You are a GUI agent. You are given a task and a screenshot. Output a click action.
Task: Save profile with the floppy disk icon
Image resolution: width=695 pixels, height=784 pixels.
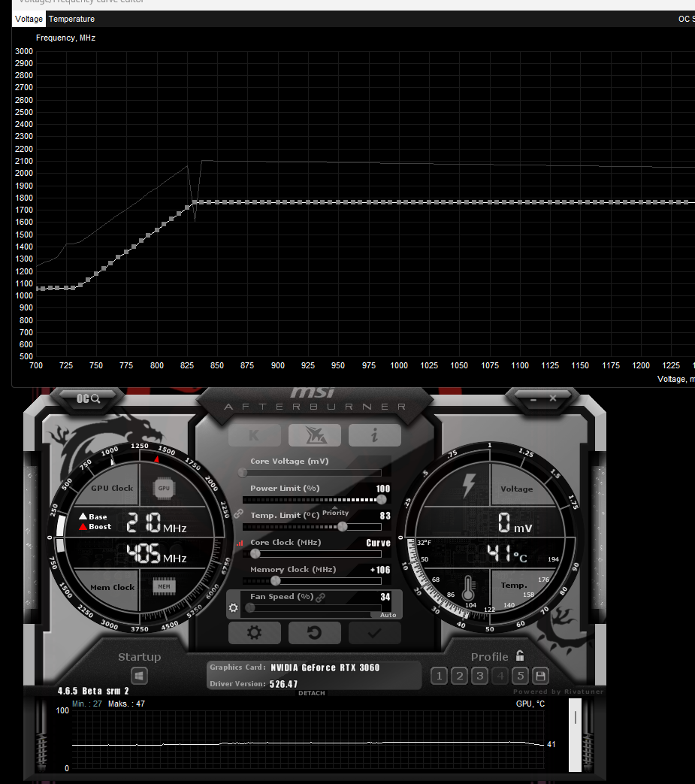[x=540, y=676]
